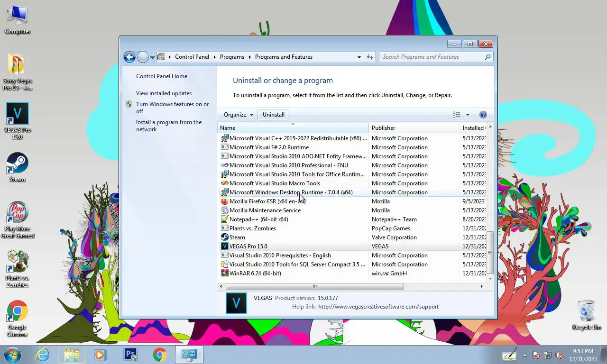Click Install a program from the network
This screenshot has width=607, height=364.
point(169,126)
